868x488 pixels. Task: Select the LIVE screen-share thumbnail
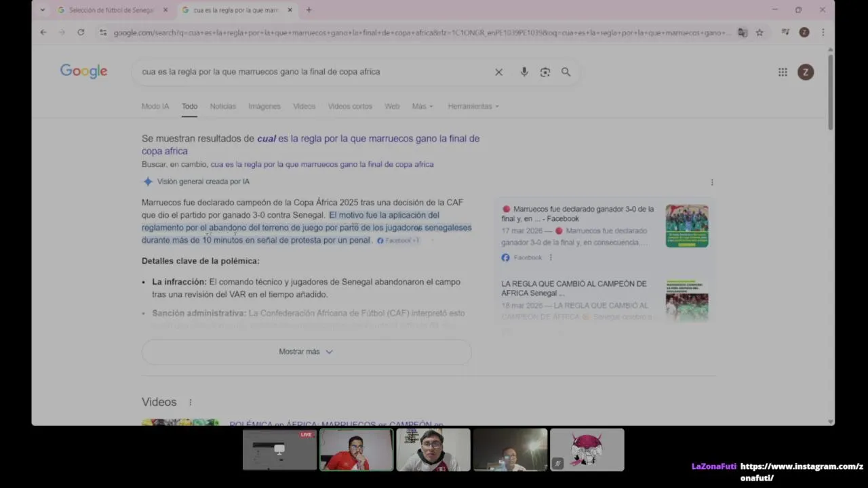tap(279, 449)
